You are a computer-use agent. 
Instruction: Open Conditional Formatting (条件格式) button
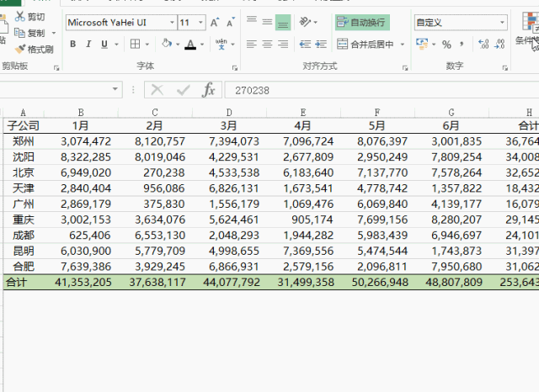click(526, 30)
